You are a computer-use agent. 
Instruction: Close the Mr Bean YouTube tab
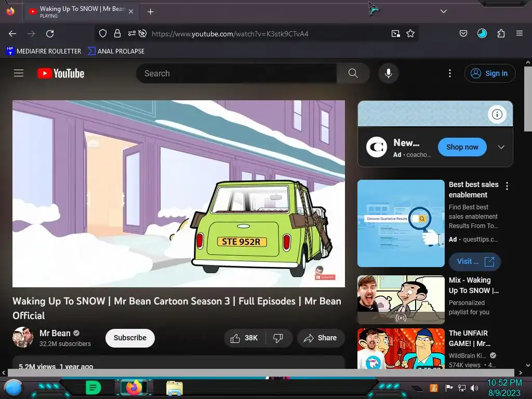(x=131, y=11)
